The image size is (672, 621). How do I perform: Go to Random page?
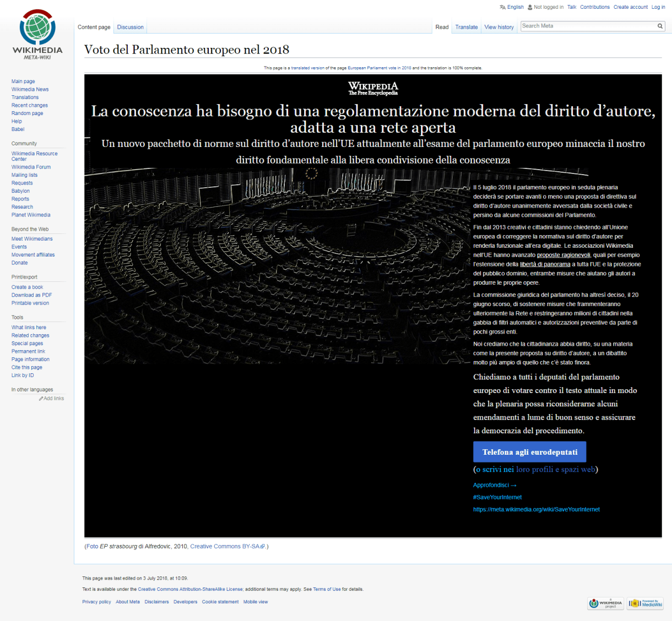pos(27,113)
